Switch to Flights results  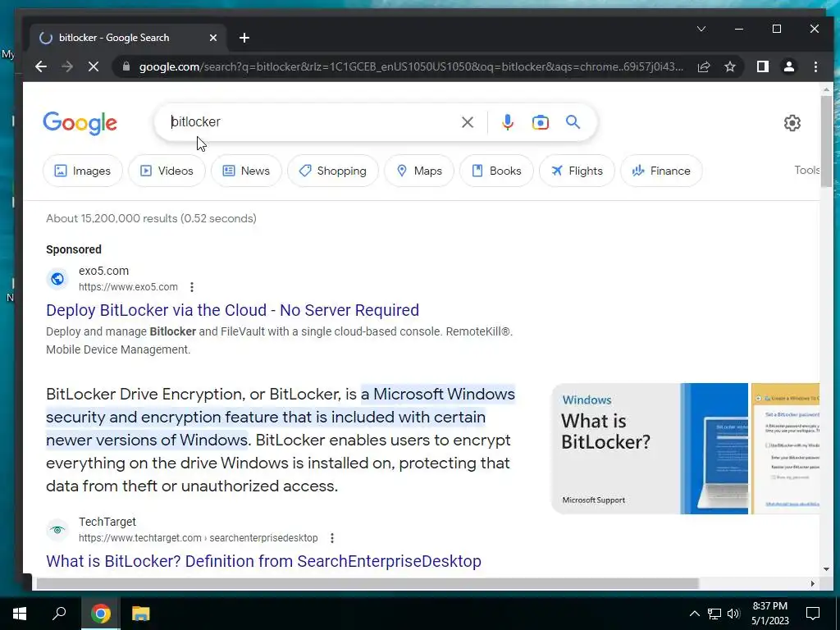(x=577, y=171)
